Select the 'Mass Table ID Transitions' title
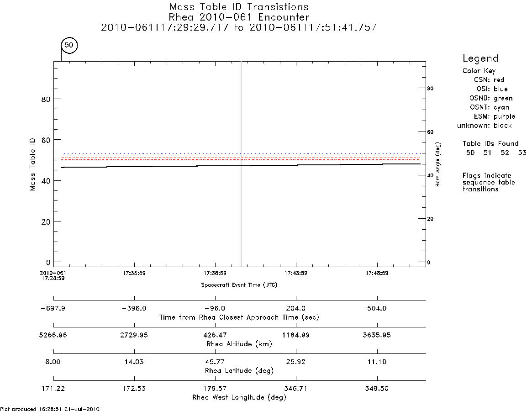The width and height of the screenshot is (532, 411). (x=239, y=7)
